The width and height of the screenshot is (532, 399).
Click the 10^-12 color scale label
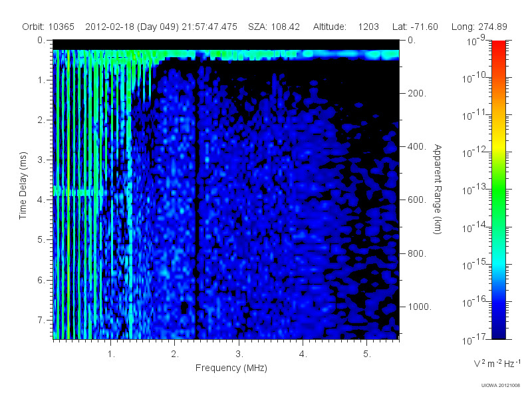474,152
